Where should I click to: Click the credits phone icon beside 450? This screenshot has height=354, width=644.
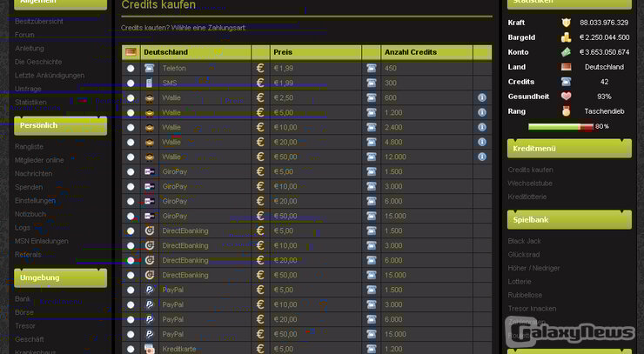pos(372,68)
